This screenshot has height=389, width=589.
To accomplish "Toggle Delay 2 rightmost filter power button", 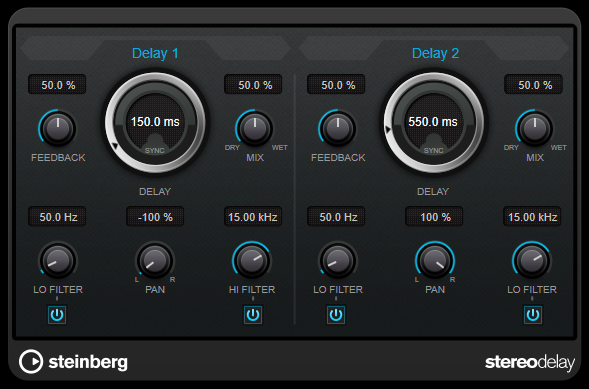I will [x=533, y=315].
